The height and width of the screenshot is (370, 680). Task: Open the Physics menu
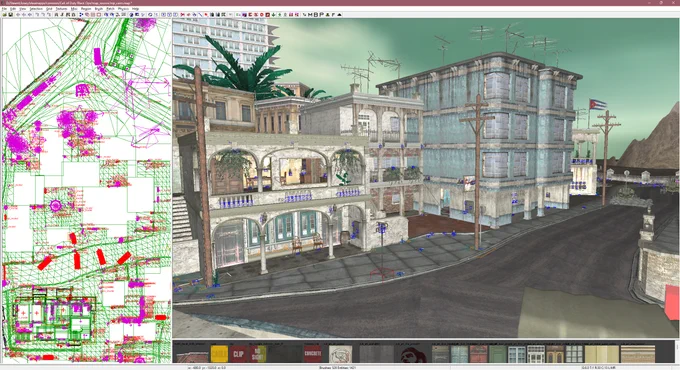coord(123,9)
